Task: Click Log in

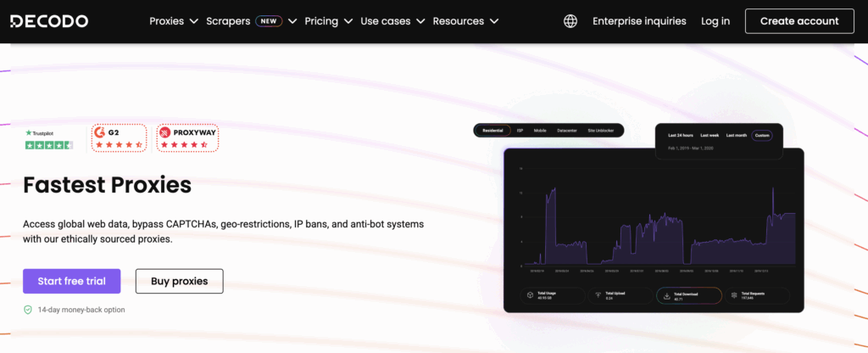Action: 715,21
